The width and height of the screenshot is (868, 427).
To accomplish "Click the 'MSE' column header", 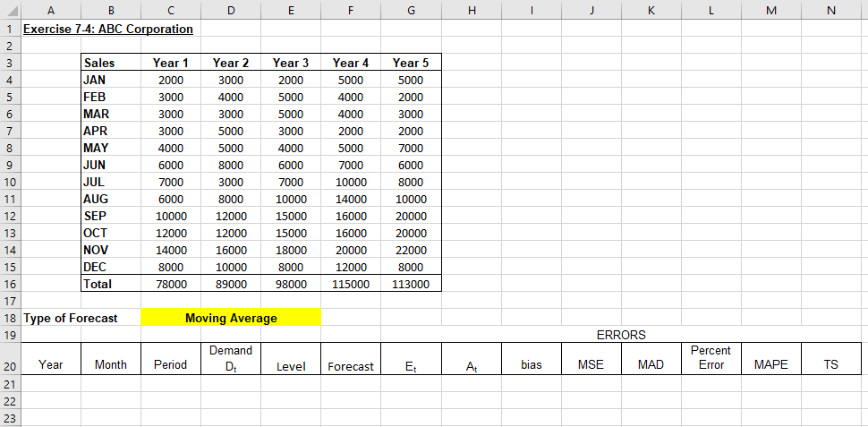I will pyautogui.click(x=591, y=359).
